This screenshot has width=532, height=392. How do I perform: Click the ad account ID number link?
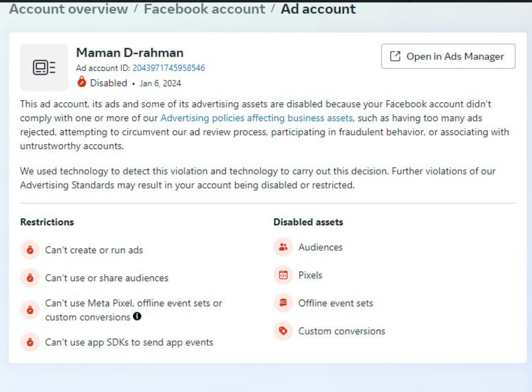tap(169, 68)
